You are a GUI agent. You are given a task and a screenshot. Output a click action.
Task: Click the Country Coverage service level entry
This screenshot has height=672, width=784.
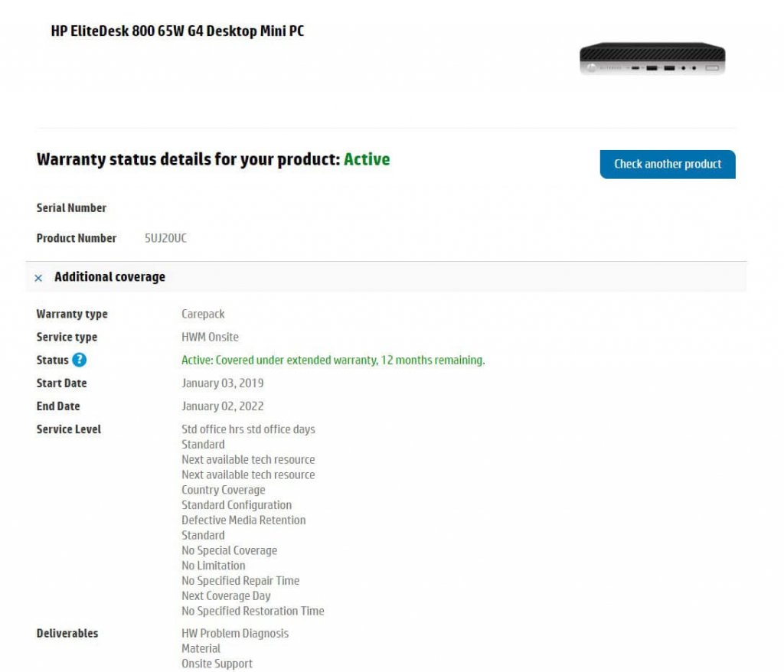223,490
